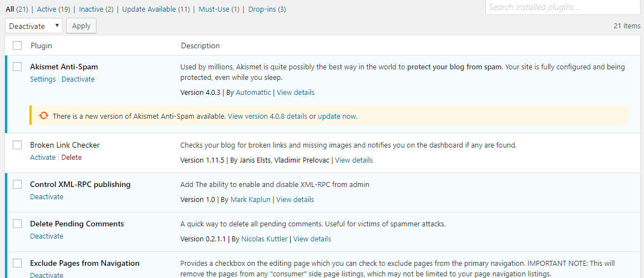Click the Version 0.2.1.1 text
This screenshot has height=278, width=644.
click(x=204, y=239)
